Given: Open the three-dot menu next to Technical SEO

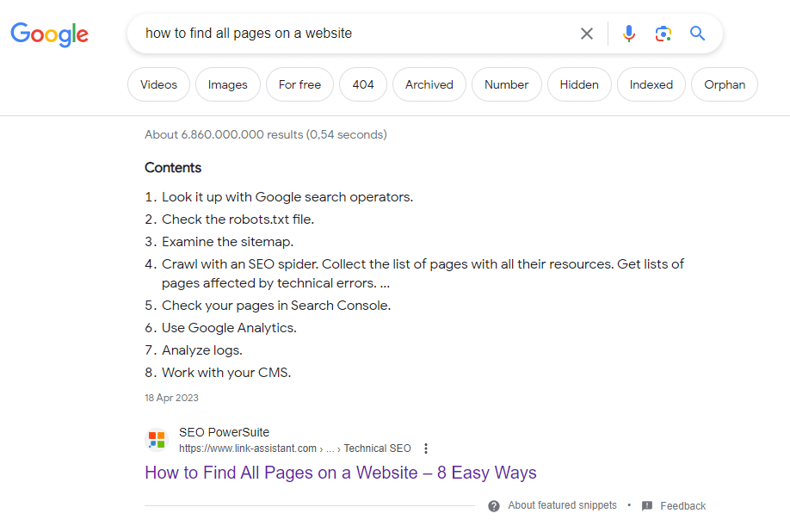Looking at the screenshot, I should coord(426,448).
